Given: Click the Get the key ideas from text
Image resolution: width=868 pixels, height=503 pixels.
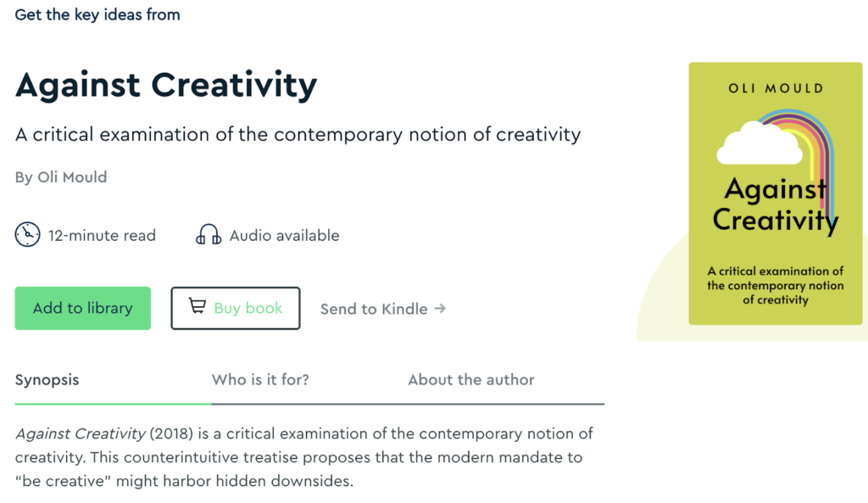Looking at the screenshot, I should pyautogui.click(x=97, y=14).
